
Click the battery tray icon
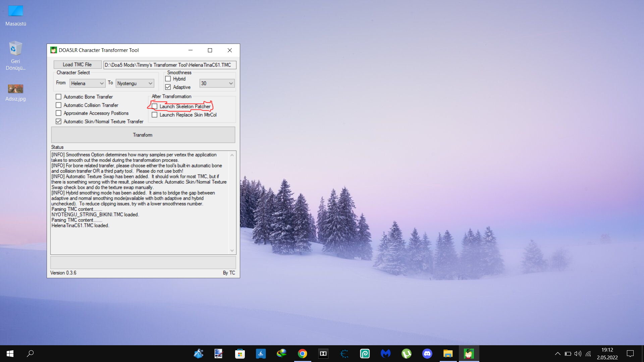[568, 354]
